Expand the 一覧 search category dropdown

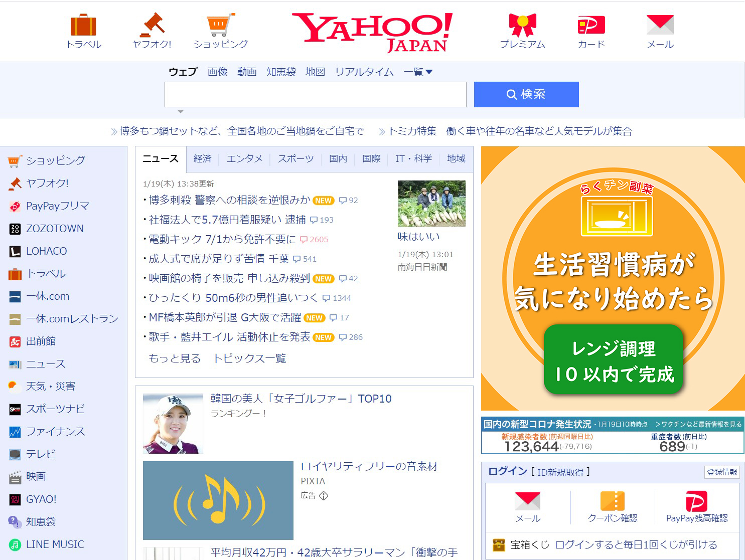coord(418,72)
